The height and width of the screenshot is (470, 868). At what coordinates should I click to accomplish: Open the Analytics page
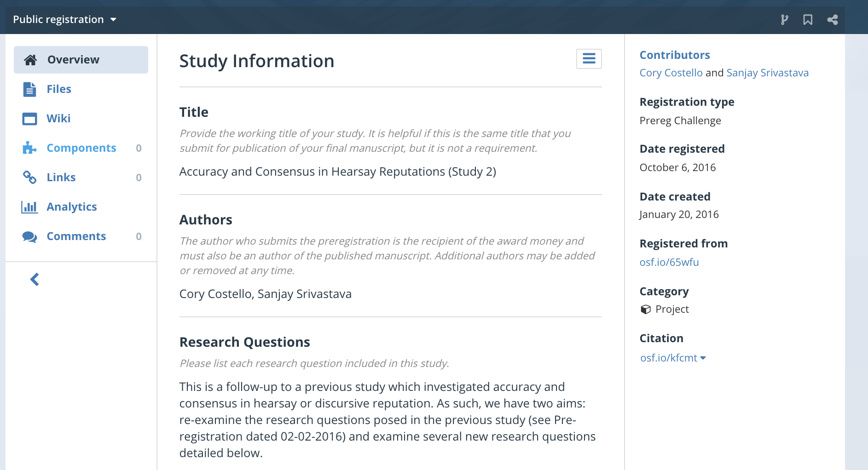pyautogui.click(x=72, y=207)
